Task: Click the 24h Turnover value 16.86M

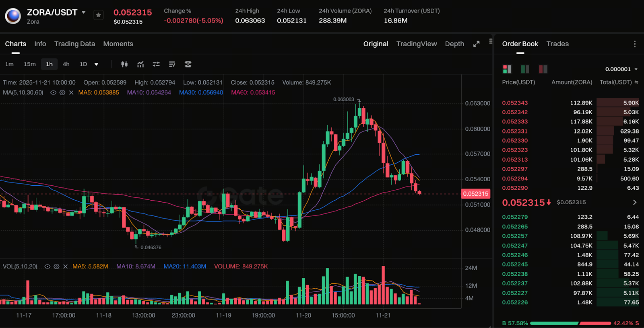Action: [396, 20]
